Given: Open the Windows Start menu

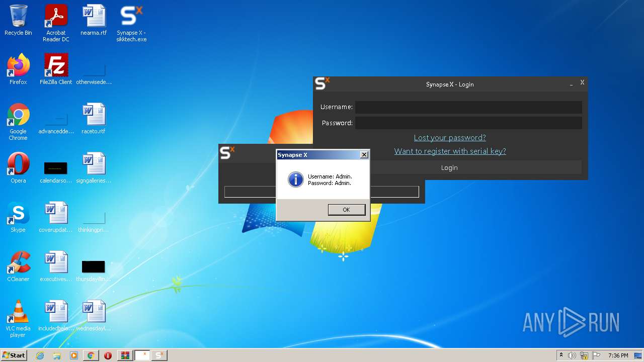Looking at the screenshot, I should click(14, 355).
